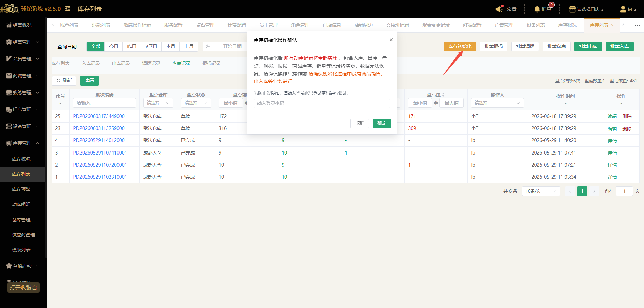Click the more options ellipsis icon

(638, 25)
